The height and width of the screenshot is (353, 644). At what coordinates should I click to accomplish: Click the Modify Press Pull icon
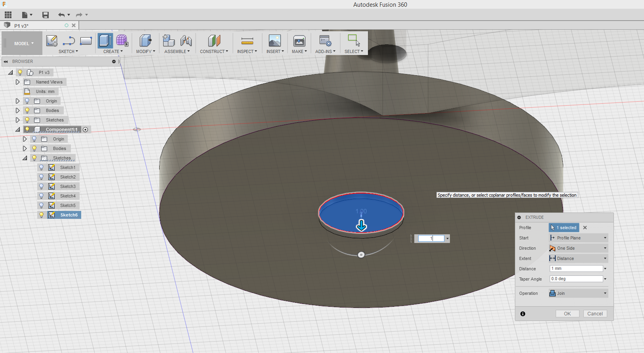click(145, 40)
